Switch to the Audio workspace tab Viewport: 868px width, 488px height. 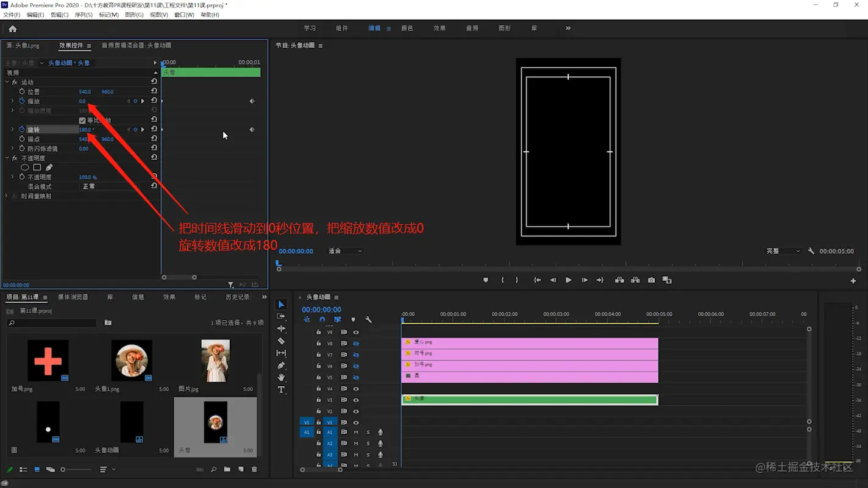click(x=472, y=29)
